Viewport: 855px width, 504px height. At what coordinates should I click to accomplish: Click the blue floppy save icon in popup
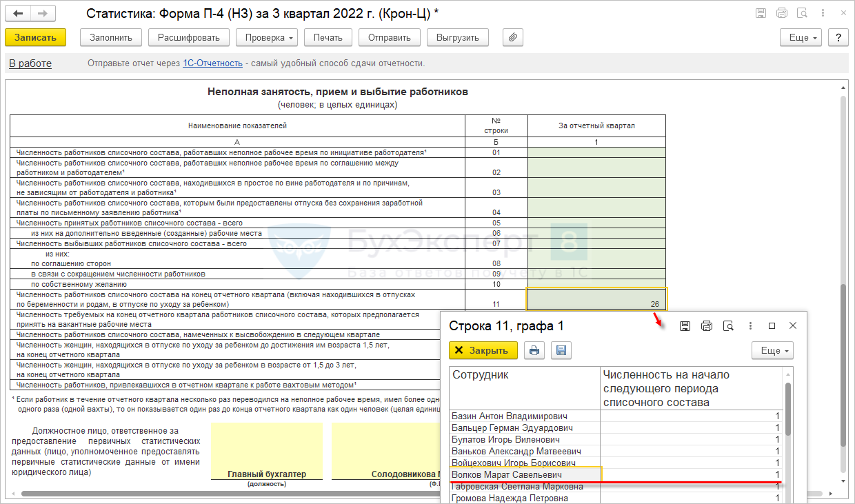562,350
